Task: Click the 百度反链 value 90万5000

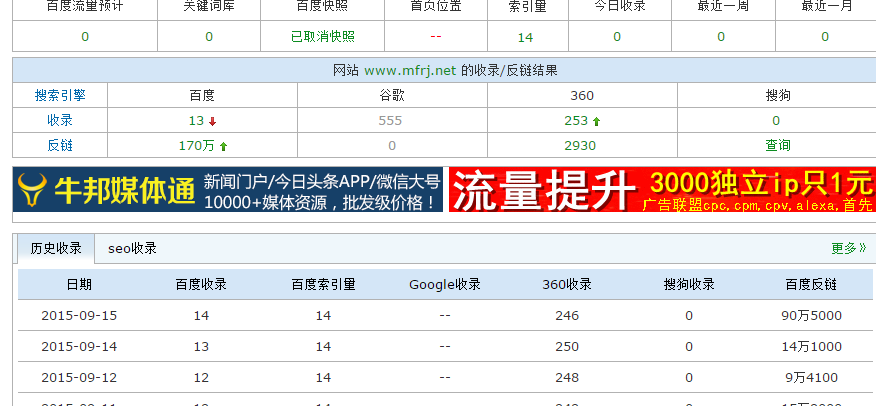Action: [x=813, y=316]
